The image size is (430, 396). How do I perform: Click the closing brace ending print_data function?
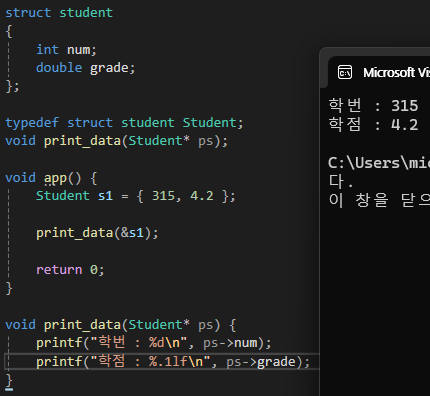[9, 380]
